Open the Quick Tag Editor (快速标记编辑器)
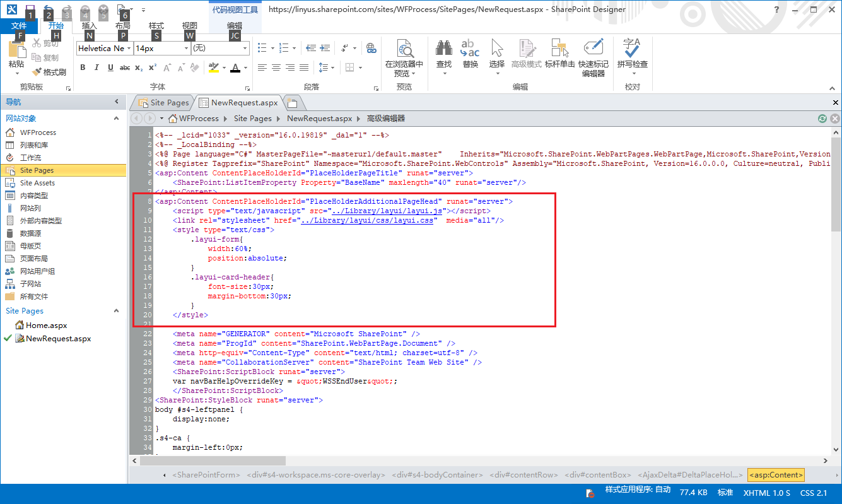 click(593, 58)
